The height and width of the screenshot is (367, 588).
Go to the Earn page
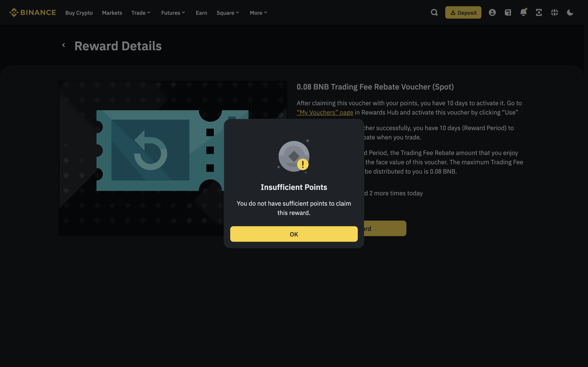(201, 13)
